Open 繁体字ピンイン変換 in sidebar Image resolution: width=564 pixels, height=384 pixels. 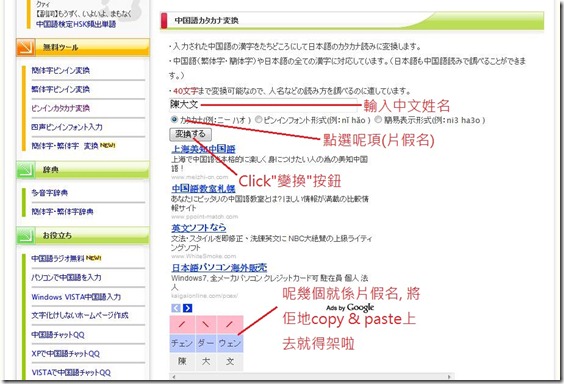tap(60, 89)
